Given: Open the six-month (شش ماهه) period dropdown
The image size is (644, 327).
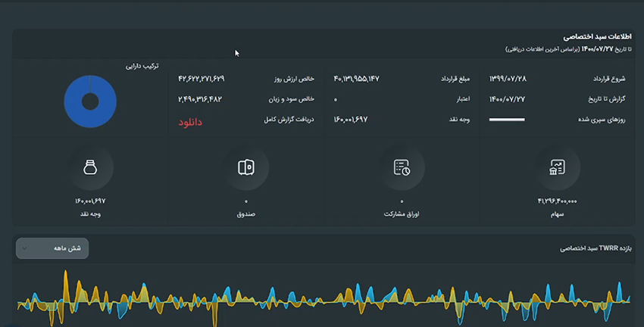Looking at the screenshot, I should point(52,248).
